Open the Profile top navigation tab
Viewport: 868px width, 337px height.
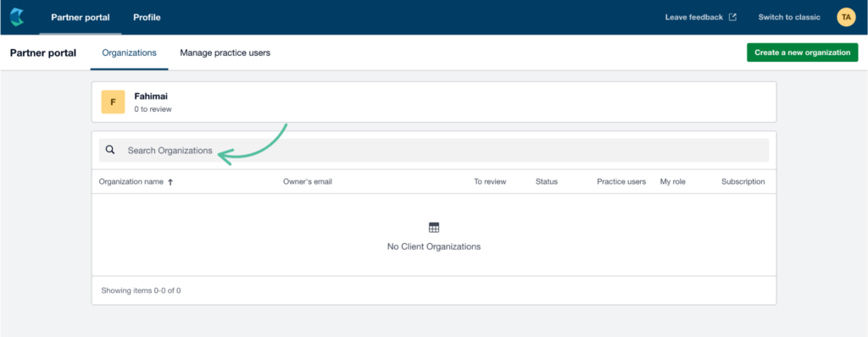point(147,17)
